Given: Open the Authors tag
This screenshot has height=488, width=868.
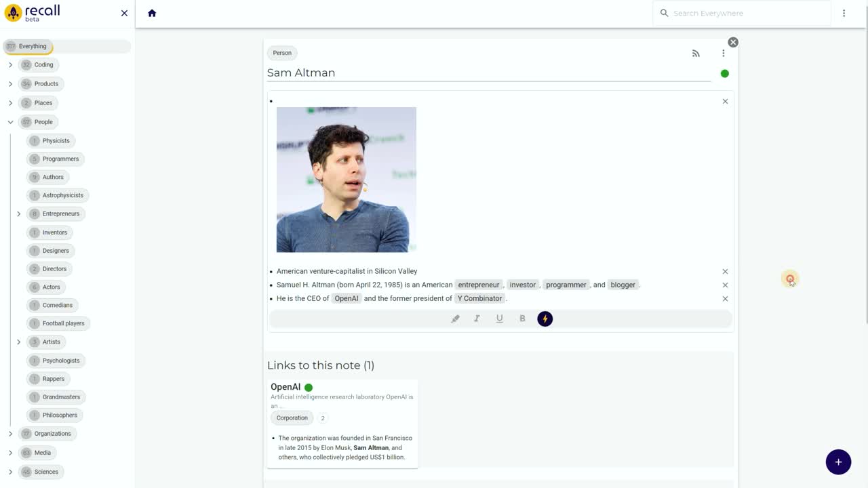Looking at the screenshot, I should (x=47, y=177).
